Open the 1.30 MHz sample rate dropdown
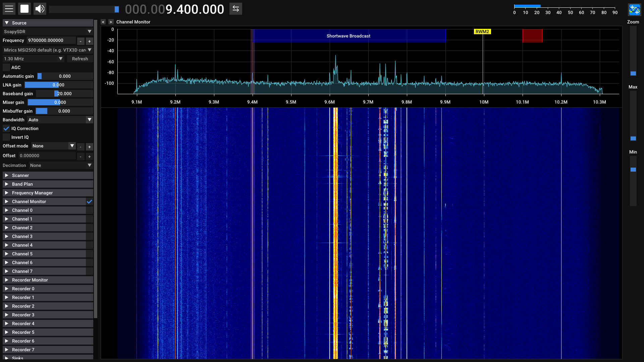This screenshot has height=362, width=644. click(x=33, y=59)
